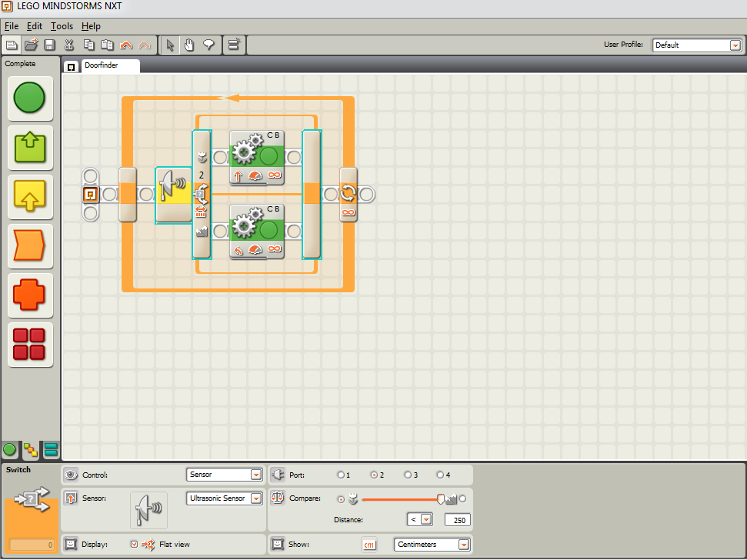Open the Action blocks green arrow palette
Image resolution: width=747 pixels, height=560 pixels.
click(x=30, y=148)
